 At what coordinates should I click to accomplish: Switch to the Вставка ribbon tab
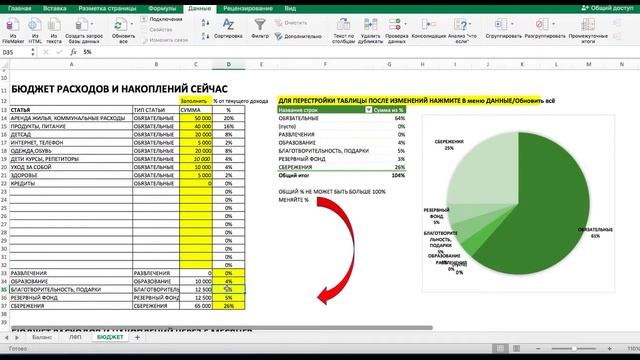pyautogui.click(x=55, y=8)
